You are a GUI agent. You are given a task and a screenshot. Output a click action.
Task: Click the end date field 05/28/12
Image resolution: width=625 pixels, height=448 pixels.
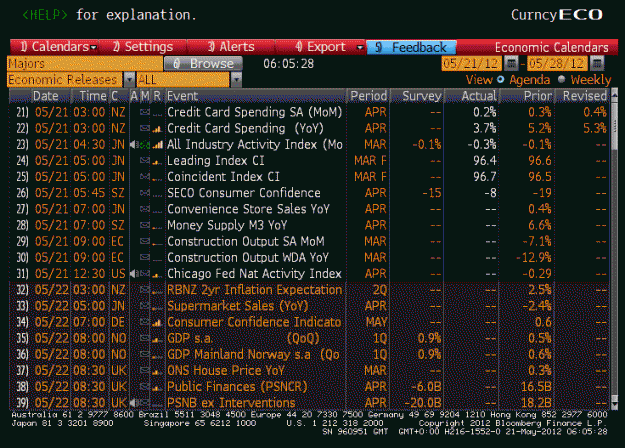pyautogui.click(x=557, y=63)
